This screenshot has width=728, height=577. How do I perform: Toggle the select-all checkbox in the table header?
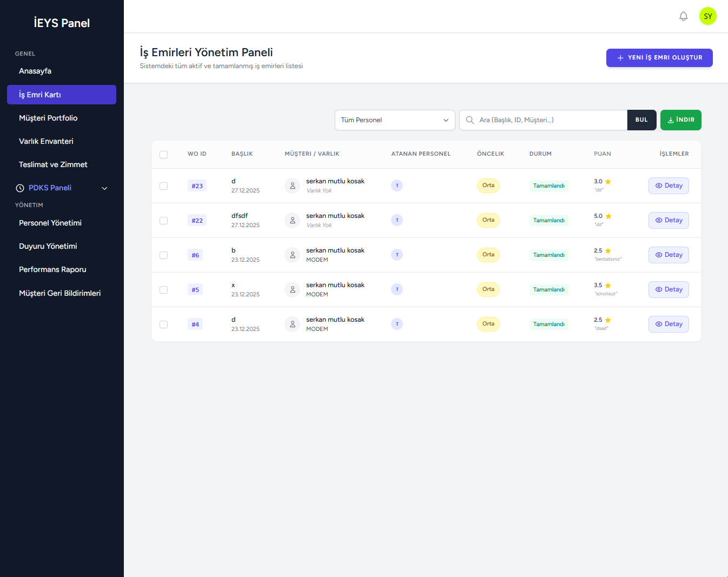164,155
